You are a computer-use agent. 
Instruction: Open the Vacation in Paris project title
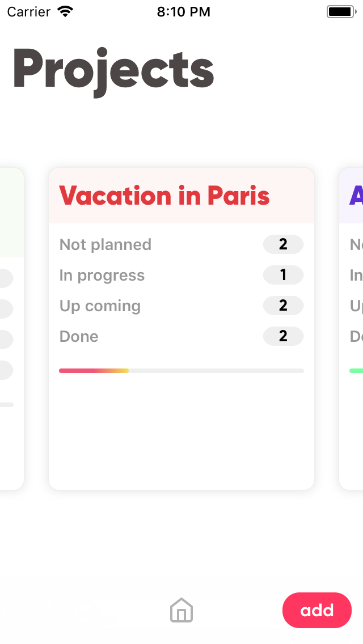pyautogui.click(x=164, y=196)
